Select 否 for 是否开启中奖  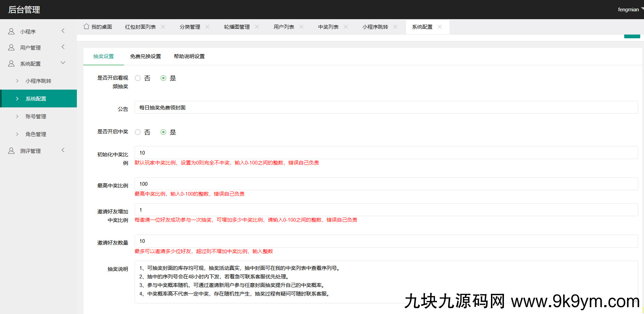(x=138, y=132)
